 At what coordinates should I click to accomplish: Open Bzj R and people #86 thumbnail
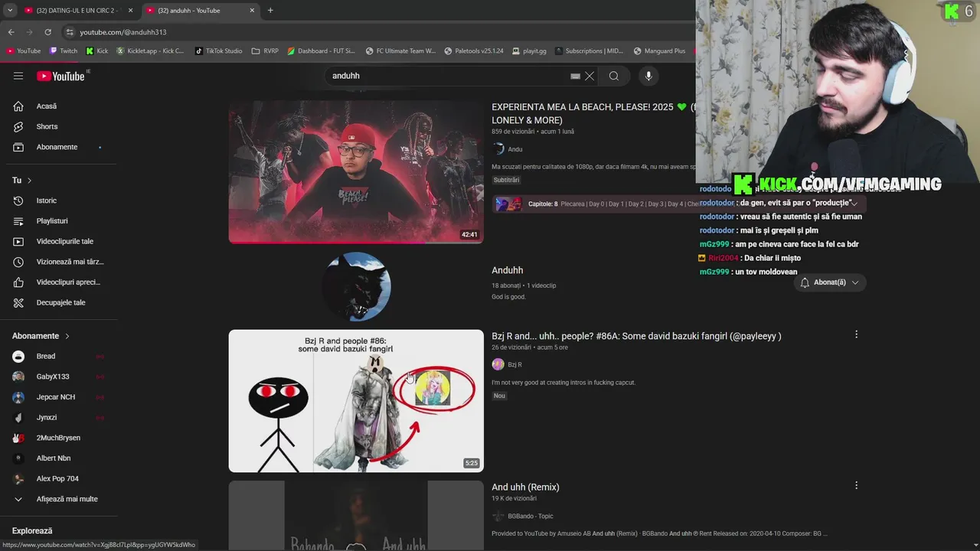coord(356,401)
